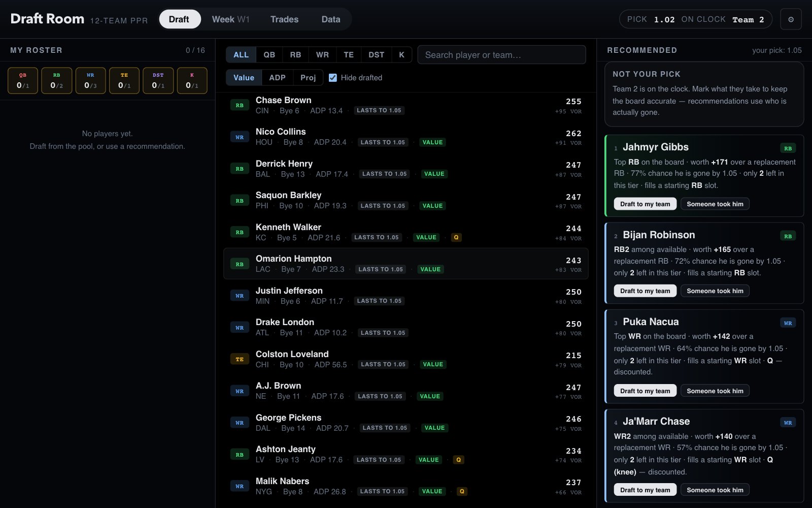Select the Saquon Barkley player row
The height and width of the screenshot is (508, 812).
(x=406, y=200)
